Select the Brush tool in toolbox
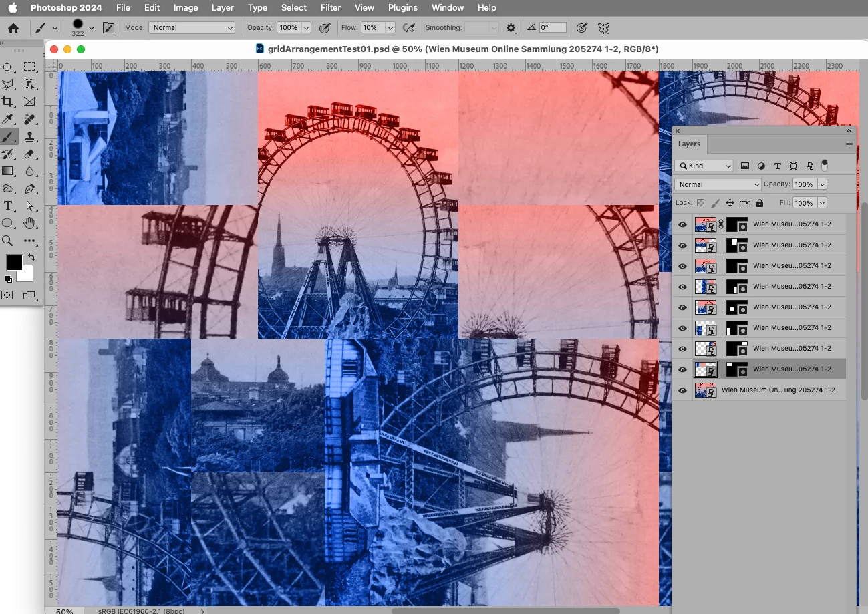Viewport: 868px width, 614px height. [8, 136]
